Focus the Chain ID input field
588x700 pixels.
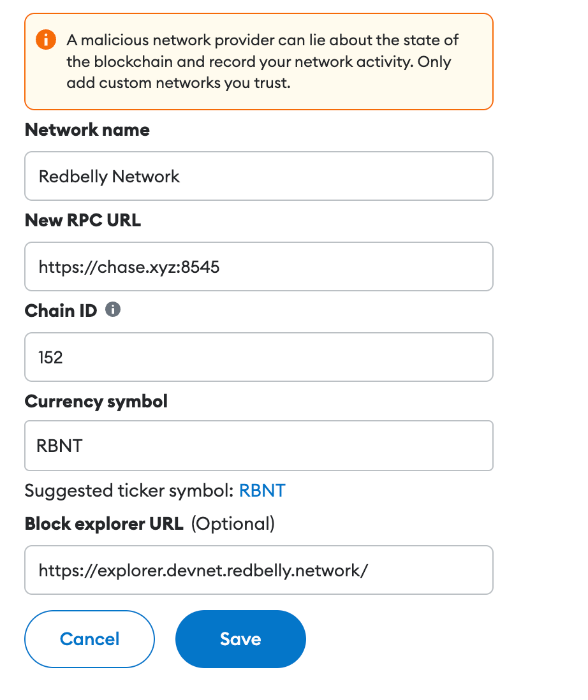[x=259, y=357]
